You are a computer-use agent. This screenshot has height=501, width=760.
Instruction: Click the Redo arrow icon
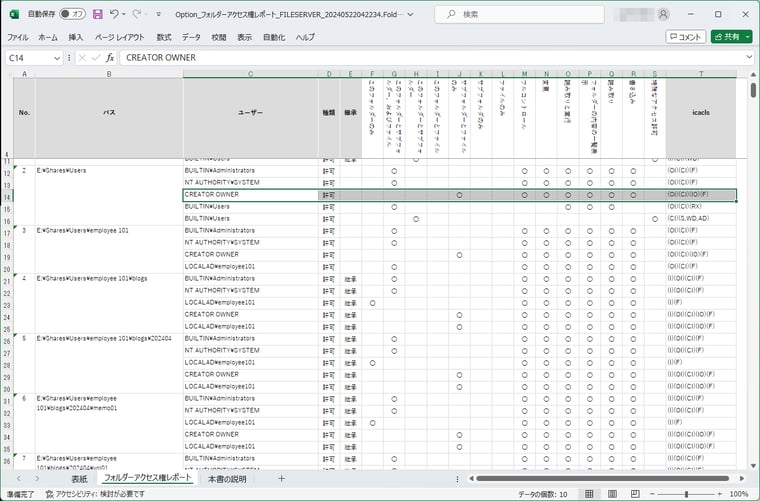(x=137, y=14)
